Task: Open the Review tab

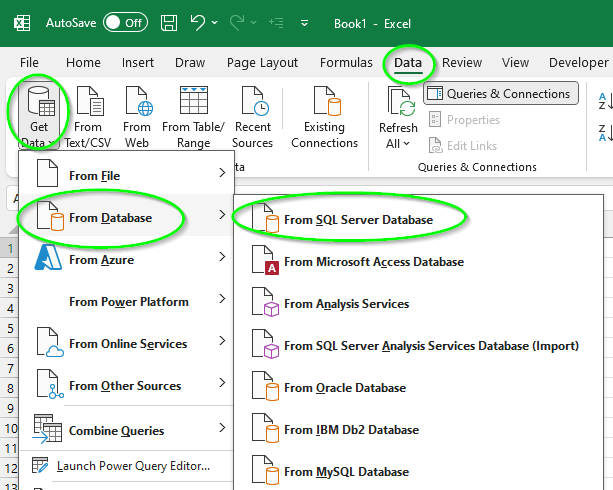Action: [462, 63]
